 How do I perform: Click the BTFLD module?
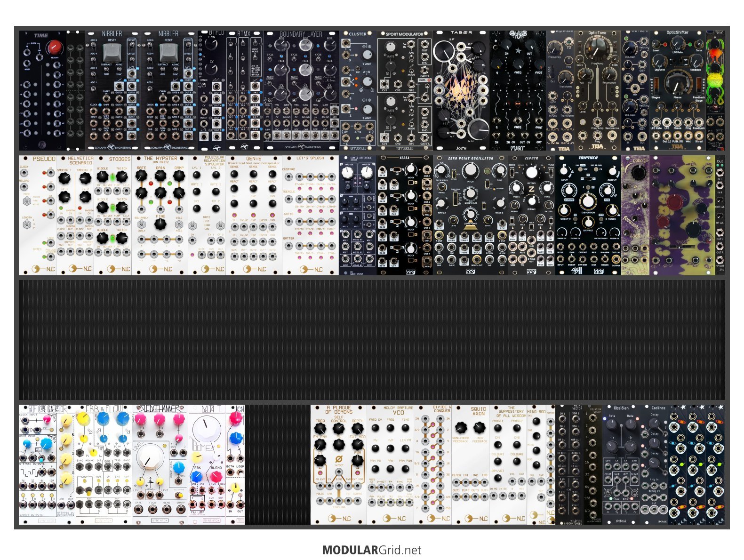212,90
